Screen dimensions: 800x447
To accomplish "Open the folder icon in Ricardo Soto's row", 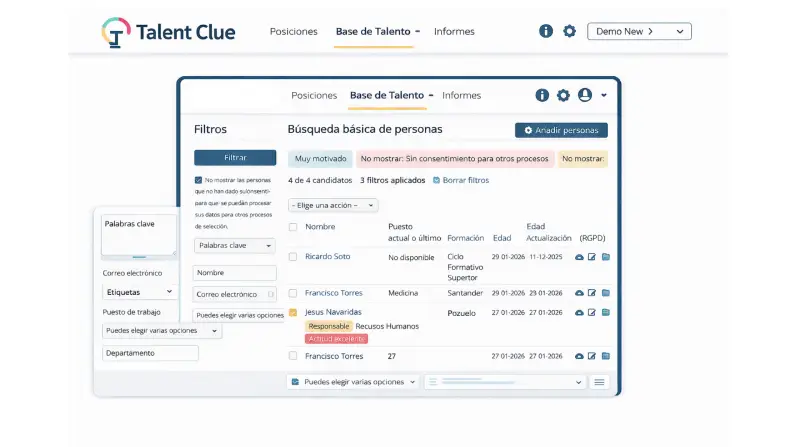I will [606, 257].
